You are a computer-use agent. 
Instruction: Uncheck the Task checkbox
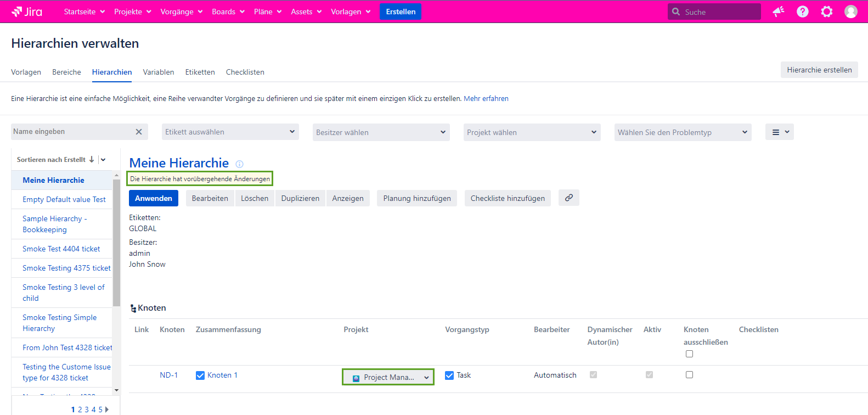click(449, 375)
